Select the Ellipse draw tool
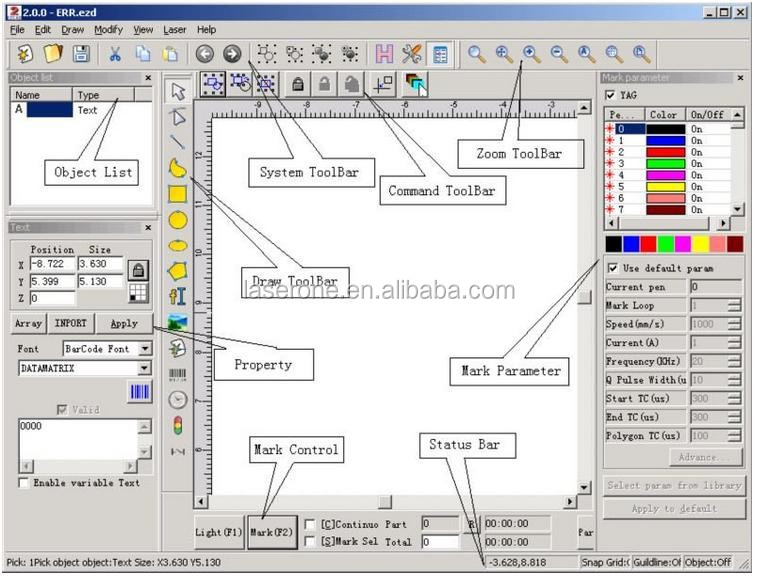758x576 pixels. pos(178,245)
